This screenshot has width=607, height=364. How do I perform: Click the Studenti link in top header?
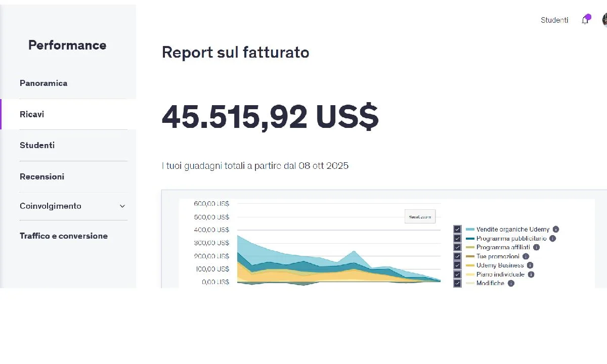(554, 20)
